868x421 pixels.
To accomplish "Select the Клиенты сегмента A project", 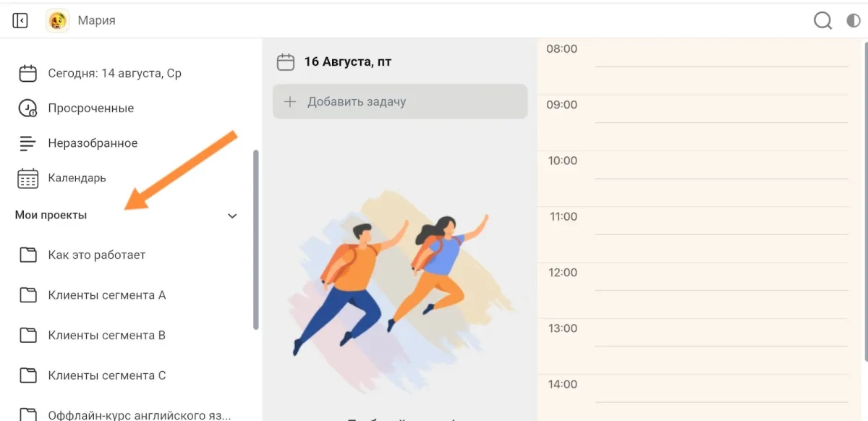I will pyautogui.click(x=107, y=295).
